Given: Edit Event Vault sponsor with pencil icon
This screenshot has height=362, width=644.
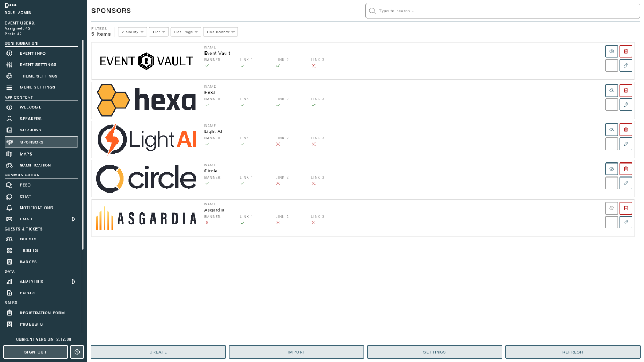Looking at the screenshot, I should (x=626, y=65).
